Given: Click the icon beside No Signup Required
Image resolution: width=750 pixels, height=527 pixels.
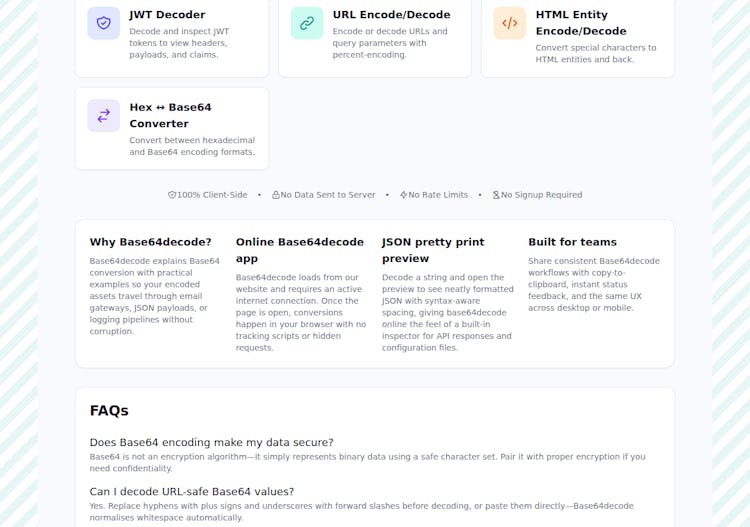Looking at the screenshot, I should (x=496, y=195).
